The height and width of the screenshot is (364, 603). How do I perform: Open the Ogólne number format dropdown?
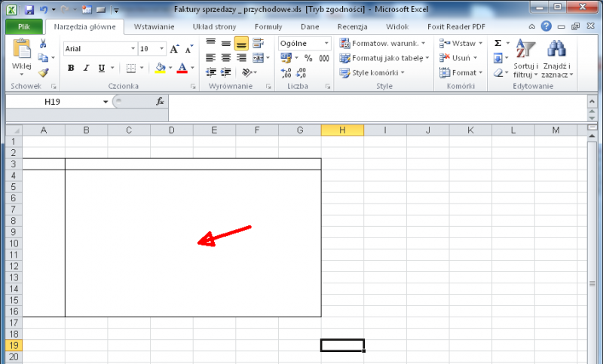pyautogui.click(x=328, y=44)
